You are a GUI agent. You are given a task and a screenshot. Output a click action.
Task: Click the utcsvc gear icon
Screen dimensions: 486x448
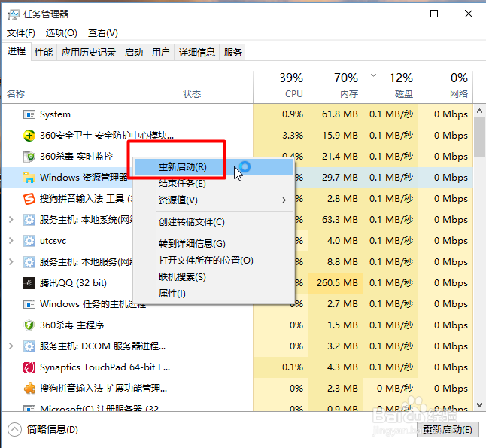[29, 241]
